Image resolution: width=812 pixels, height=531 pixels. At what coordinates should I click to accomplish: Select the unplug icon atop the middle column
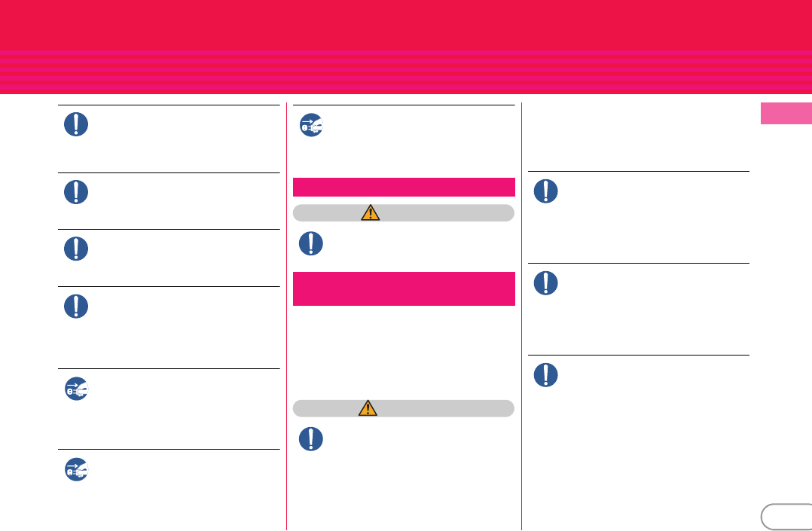pos(312,125)
